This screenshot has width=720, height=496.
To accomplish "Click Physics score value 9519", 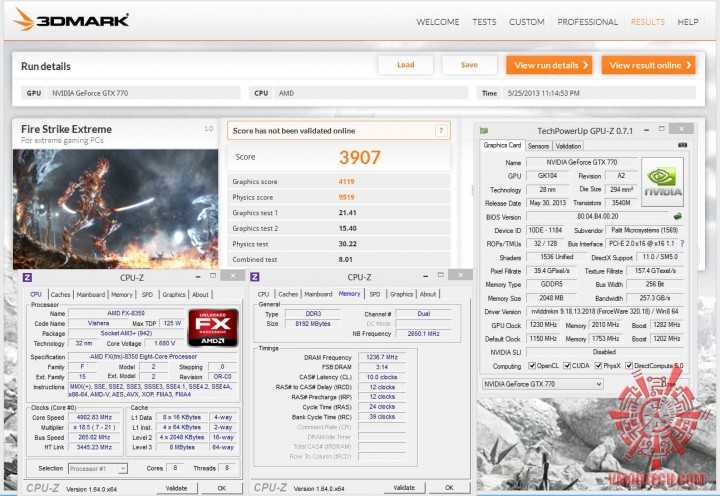I will click(x=346, y=197).
